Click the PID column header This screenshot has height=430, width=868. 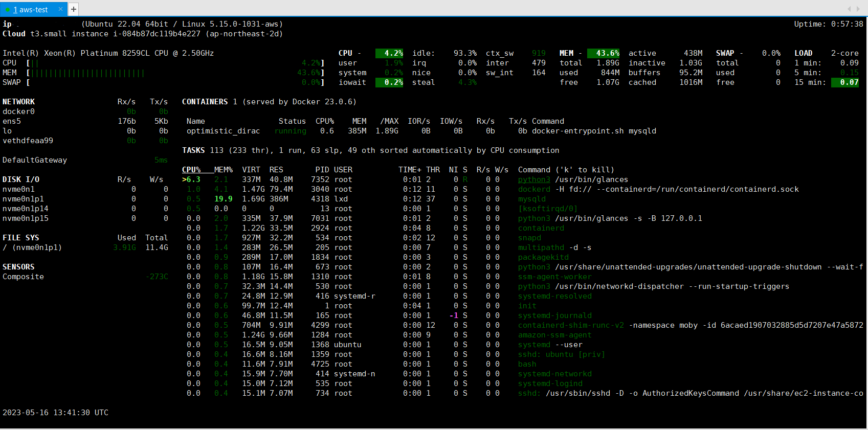click(322, 170)
